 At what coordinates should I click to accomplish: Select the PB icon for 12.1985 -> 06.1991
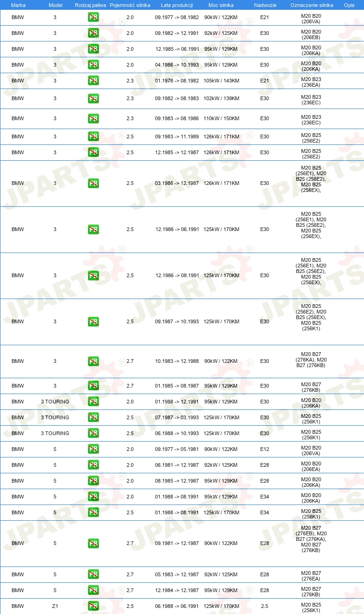click(93, 49)
